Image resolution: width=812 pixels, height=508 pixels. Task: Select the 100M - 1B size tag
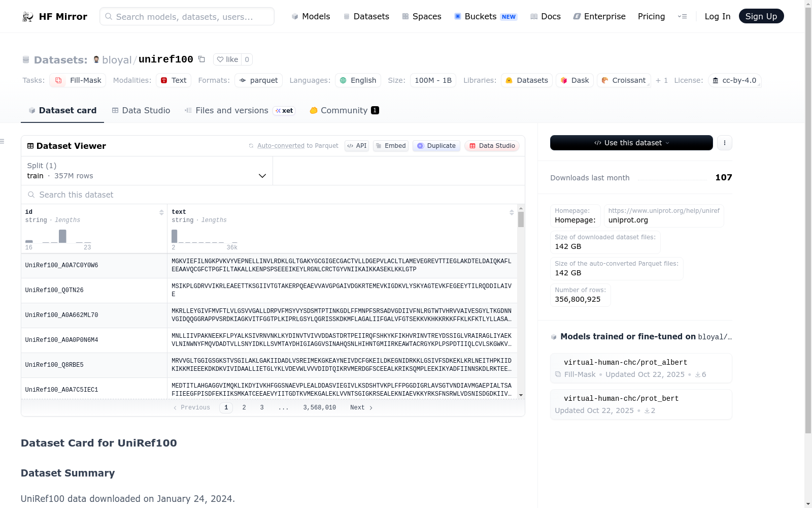433,80
